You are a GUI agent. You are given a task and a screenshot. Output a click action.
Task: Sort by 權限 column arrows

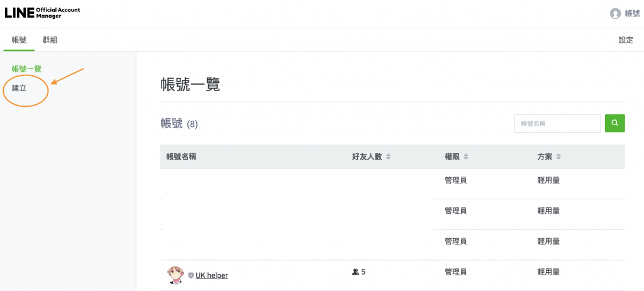(x=466, y=156)
